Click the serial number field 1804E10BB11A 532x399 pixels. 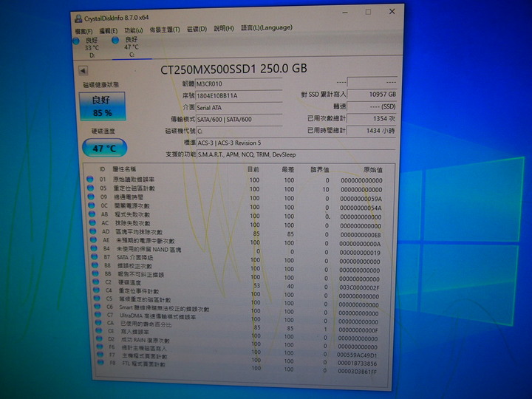239,95
